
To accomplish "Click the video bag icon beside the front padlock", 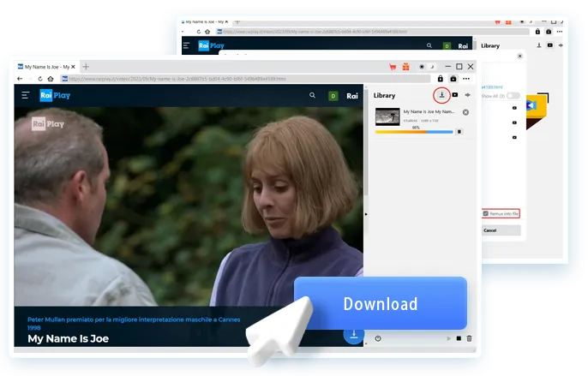I will tap(453, 79).
